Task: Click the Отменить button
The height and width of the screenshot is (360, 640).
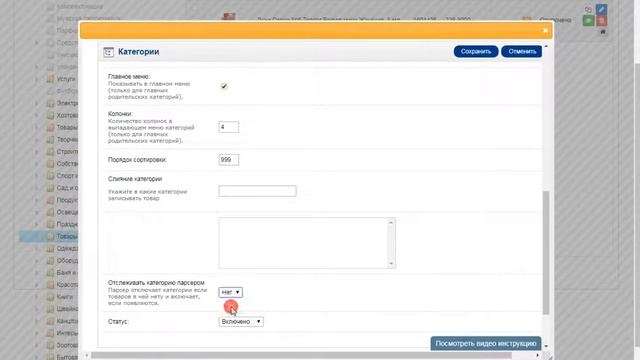Action: pos(522,51)
